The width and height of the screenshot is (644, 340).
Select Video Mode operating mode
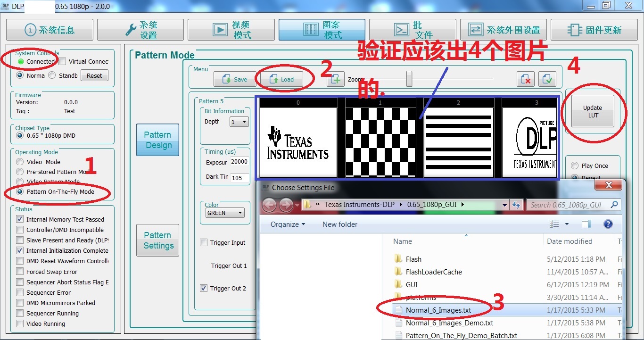click(20, 162)
